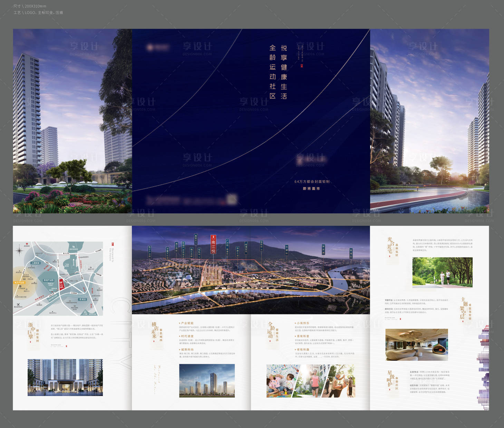Click the 星级呵护 calligraphy title

(390, 379)
